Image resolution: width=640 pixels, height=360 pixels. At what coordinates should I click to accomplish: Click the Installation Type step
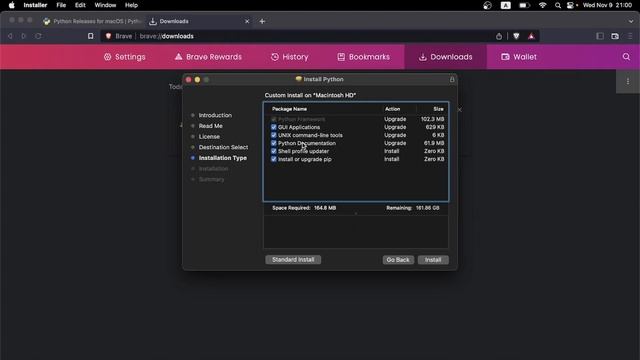point(222,158)
